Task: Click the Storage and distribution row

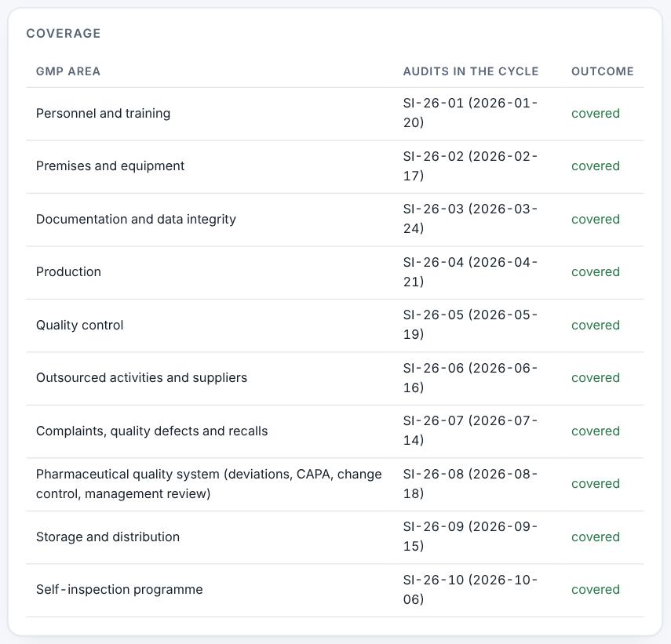Action: 334,537
